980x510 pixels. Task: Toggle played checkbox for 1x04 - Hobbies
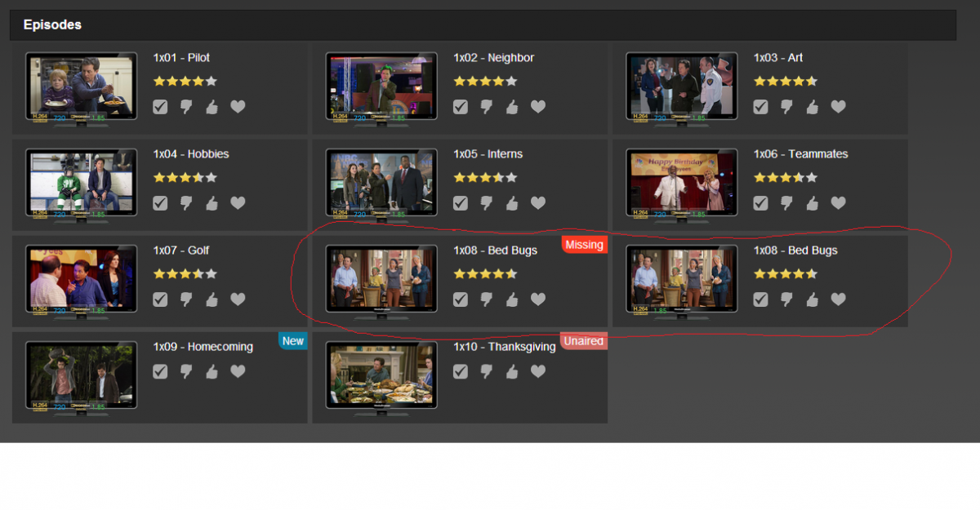coord(160,203)
